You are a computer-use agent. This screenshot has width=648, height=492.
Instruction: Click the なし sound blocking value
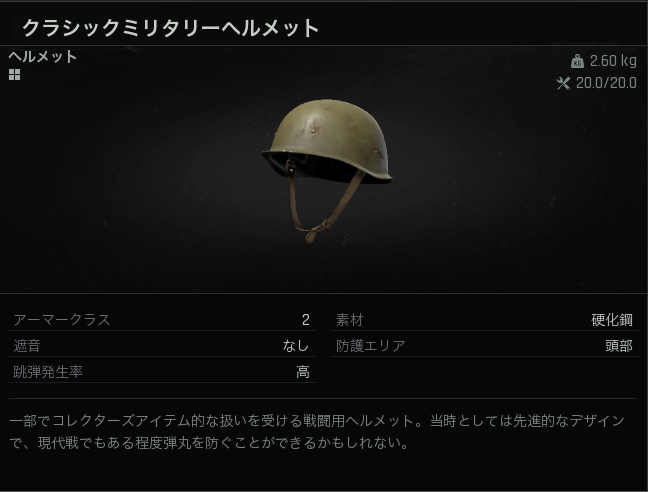click(x=296, y=346)
